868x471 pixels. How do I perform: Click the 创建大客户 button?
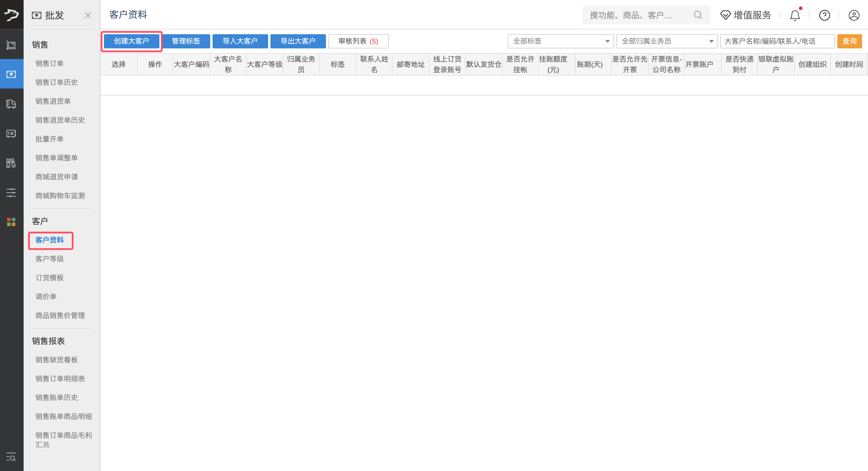[131, 41]
